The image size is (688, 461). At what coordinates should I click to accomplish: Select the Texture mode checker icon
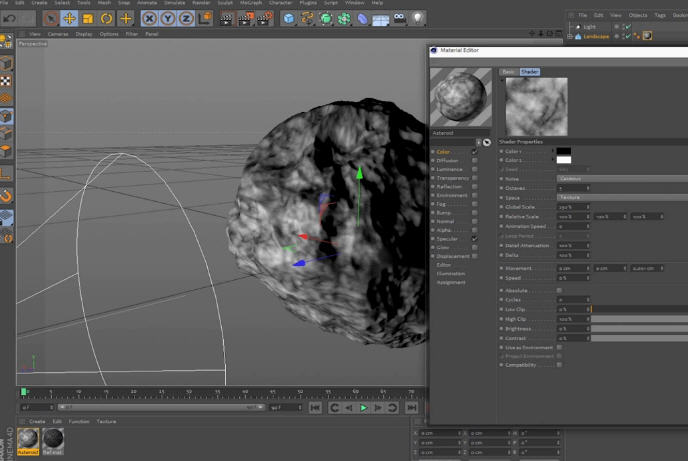[x=6, y=81]
